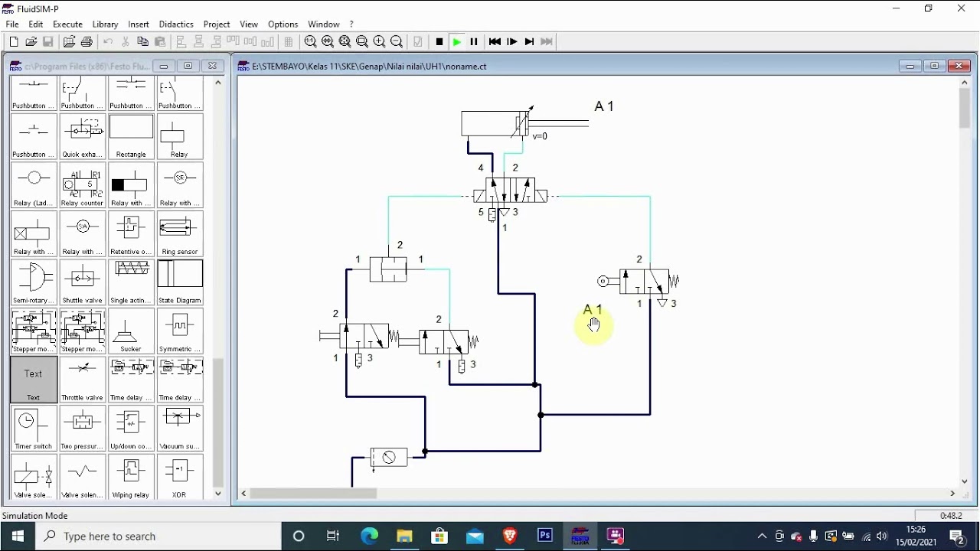Select the Up/down counter component
Viewport: 980px width, 551px height.
tap(131, 429)
